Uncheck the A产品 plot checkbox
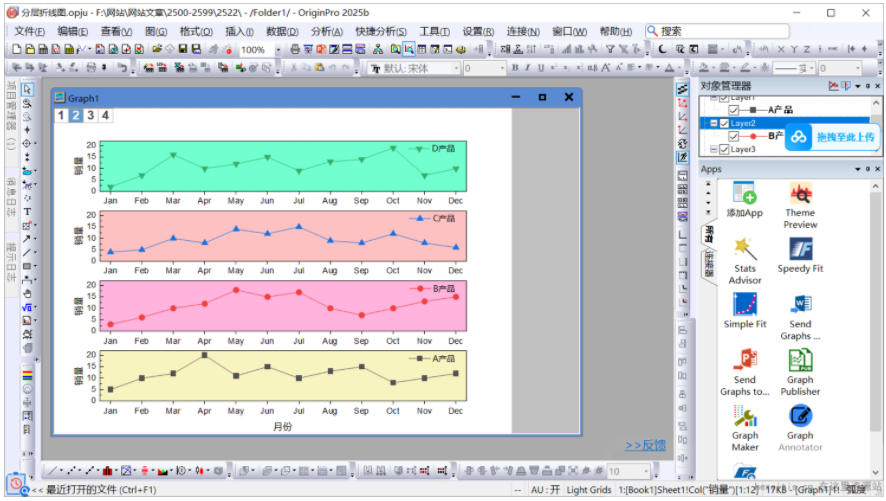The width and height of the screenshot is (886, 501). pyautogui.click(x=733, y=110)
